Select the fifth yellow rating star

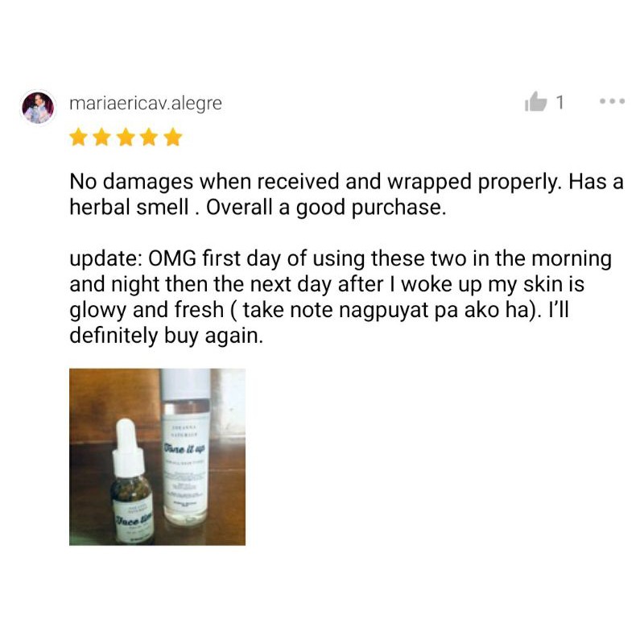pyautogui.click(x=173, y=137)
